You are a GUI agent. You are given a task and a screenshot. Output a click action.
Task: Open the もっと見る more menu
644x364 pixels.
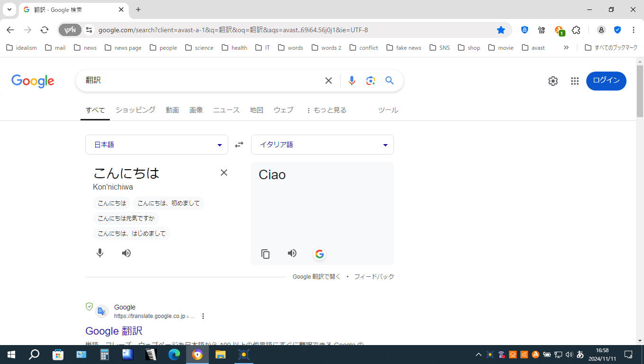tap(326, 110)
